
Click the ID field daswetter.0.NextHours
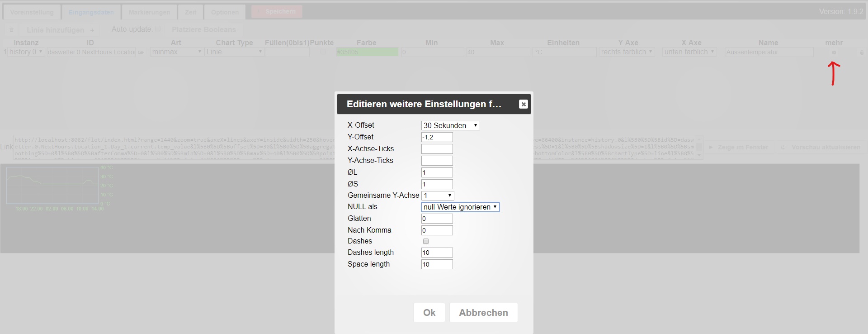click(91, 52)
